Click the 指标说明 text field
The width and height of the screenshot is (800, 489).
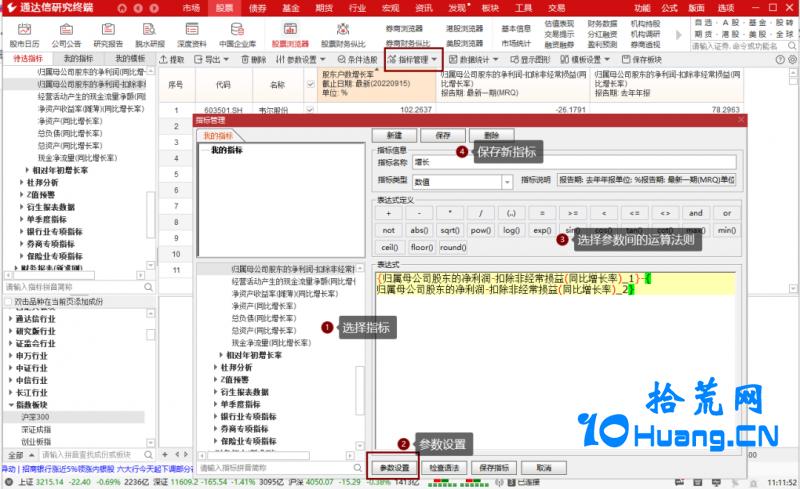pyautogui.click(x=646, y=180)
